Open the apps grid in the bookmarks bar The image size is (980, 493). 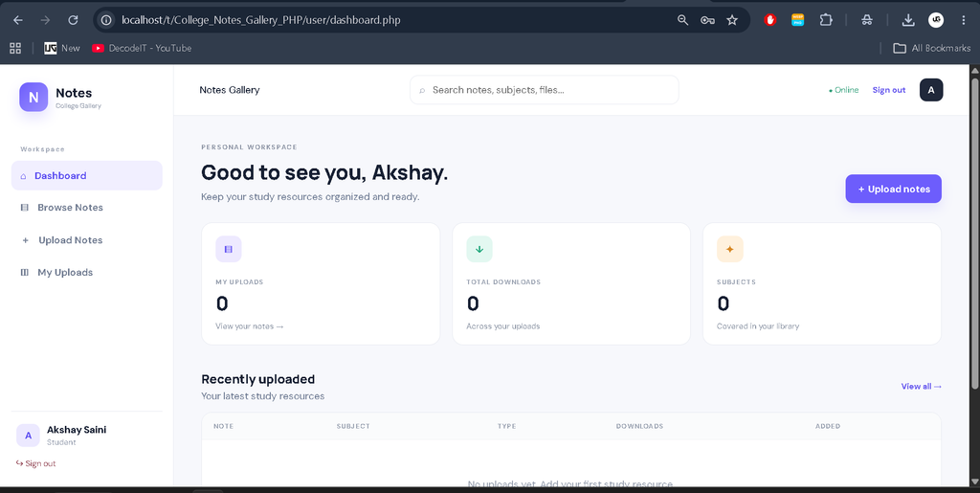[15, 48]
